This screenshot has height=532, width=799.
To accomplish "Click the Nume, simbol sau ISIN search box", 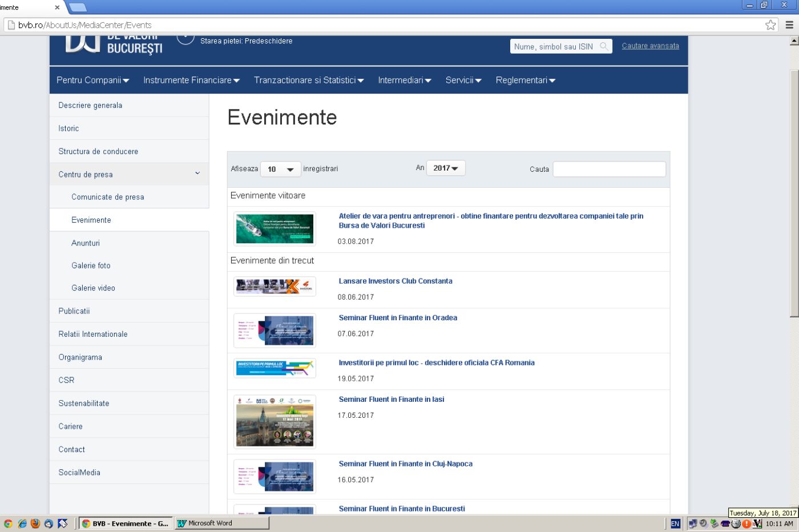I will coord(561,46).
